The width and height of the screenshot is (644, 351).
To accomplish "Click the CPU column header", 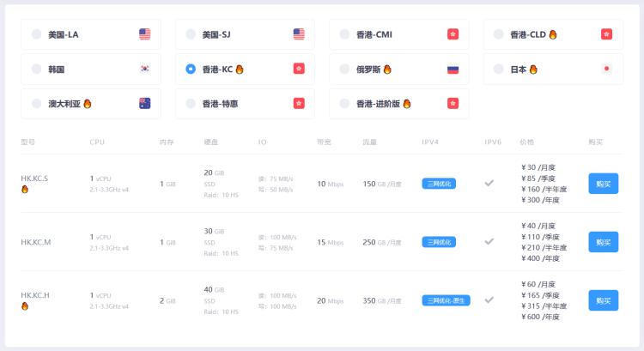I will tap(97, 142).
